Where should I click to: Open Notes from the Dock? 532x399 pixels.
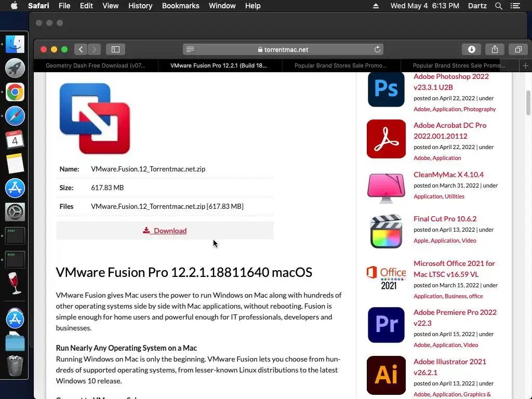pyautogui.click(x=15, y=164)
